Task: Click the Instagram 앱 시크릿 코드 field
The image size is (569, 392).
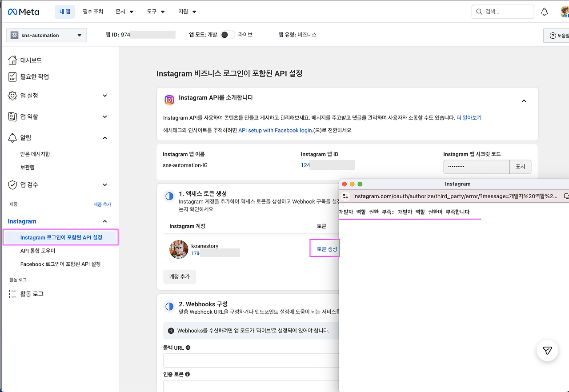Action: coord(476,167)
